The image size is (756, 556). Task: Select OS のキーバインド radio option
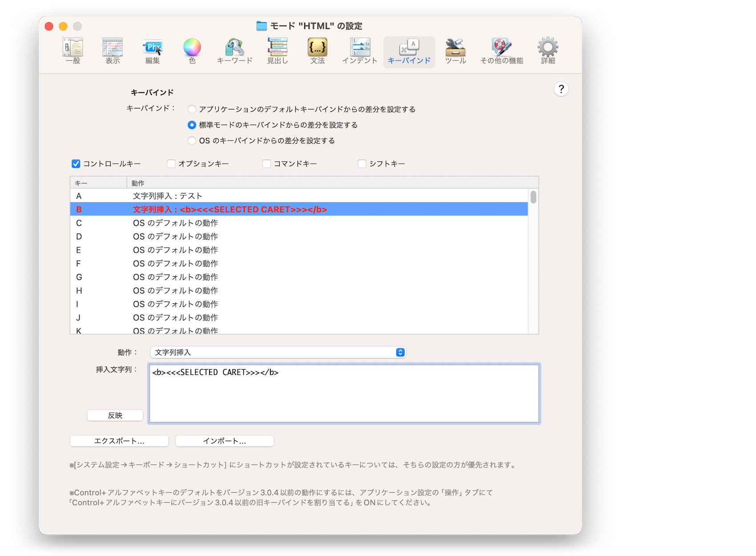click(x=192, y=141)
